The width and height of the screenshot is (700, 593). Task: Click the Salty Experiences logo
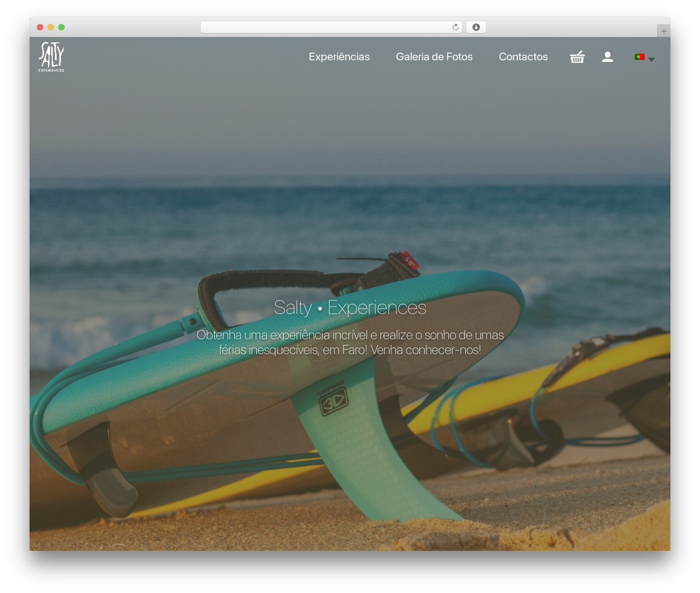click(51, 57)
